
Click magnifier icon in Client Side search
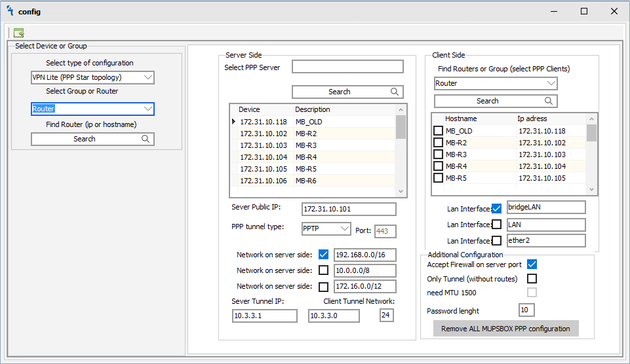click(x=549, y=101)
